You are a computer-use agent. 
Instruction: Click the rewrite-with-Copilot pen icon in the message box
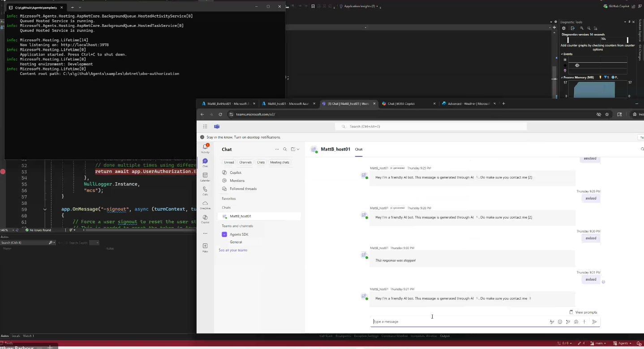(568, 322)
